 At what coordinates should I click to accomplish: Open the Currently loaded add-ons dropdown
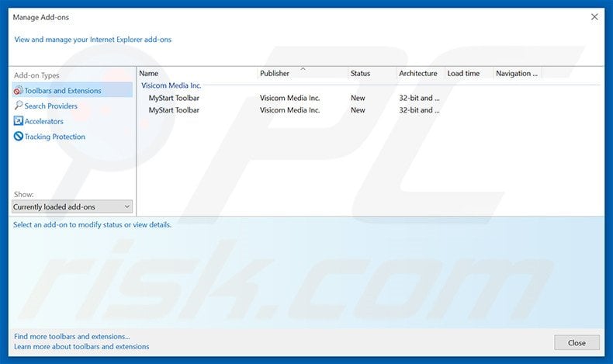[x=72, y=206]
